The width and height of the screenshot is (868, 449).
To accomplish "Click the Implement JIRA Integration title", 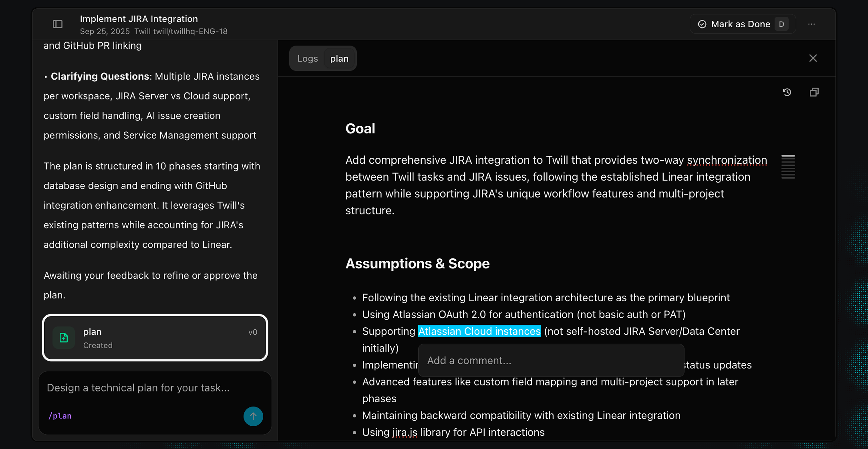I will click(x=139, y=19).
